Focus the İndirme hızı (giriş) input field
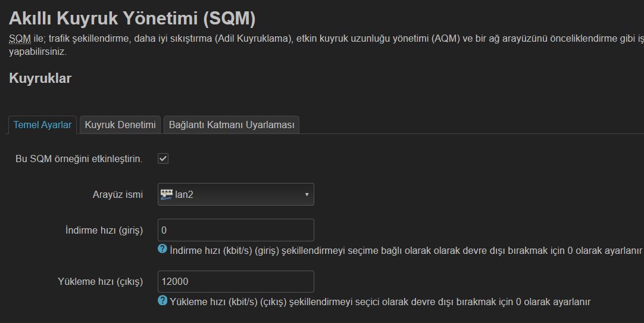Image resolution: width=644 pixels, height=323 pixels. tap(236, 230)
